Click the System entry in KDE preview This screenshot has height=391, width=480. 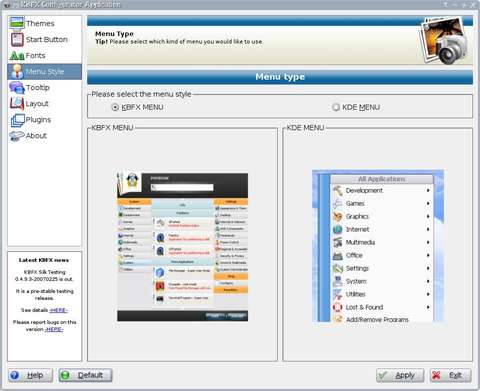point(382,281)
